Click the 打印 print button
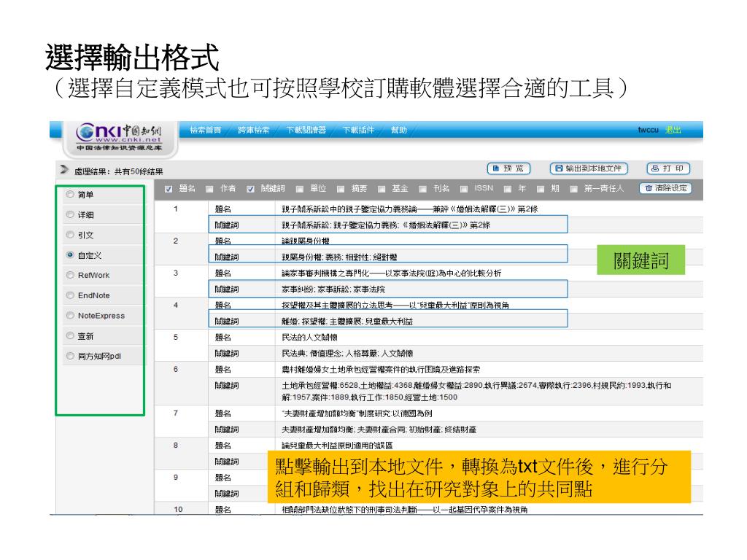Viewport: 747px width, 560px height. point(668,168)
